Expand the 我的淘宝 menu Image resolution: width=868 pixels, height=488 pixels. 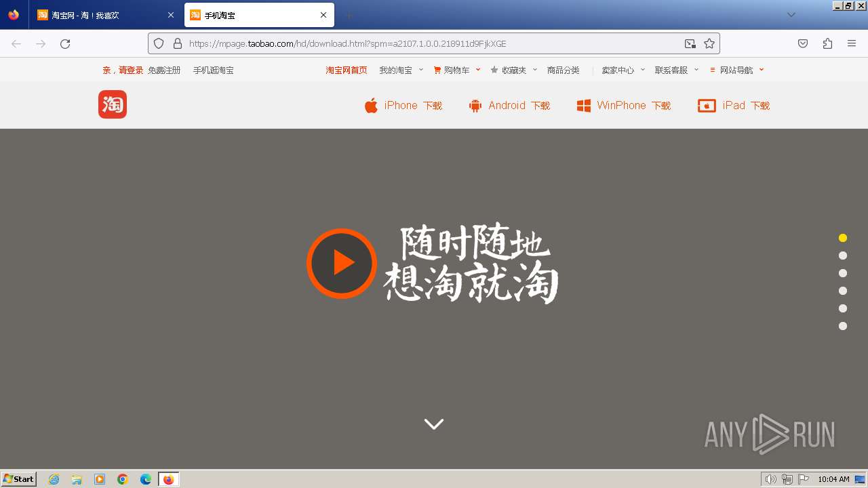[x=401, y=70]
